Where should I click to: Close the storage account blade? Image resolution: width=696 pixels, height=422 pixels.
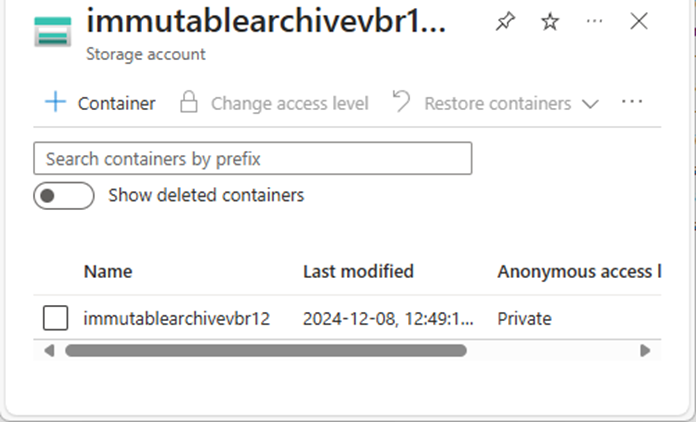point(639,21)
